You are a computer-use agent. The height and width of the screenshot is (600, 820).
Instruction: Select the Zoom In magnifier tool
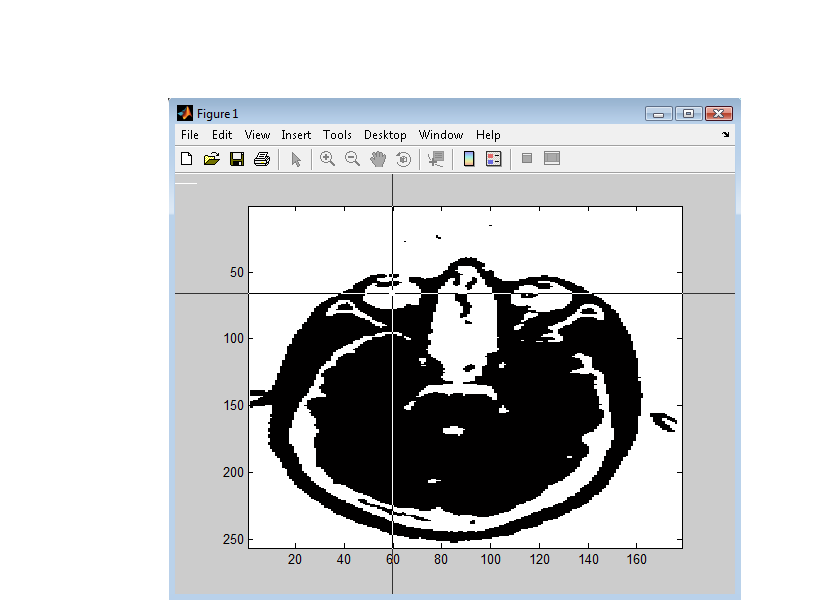[327, 159]
